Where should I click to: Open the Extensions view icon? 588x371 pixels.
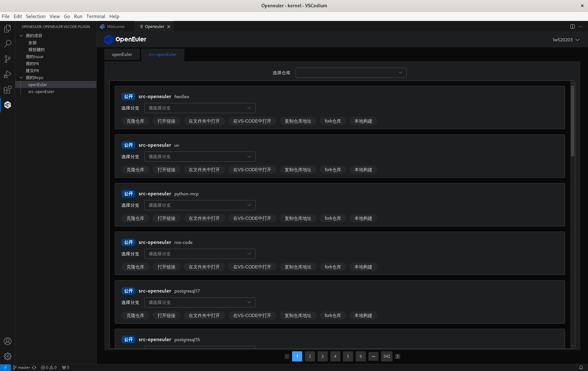coord(8,90)
